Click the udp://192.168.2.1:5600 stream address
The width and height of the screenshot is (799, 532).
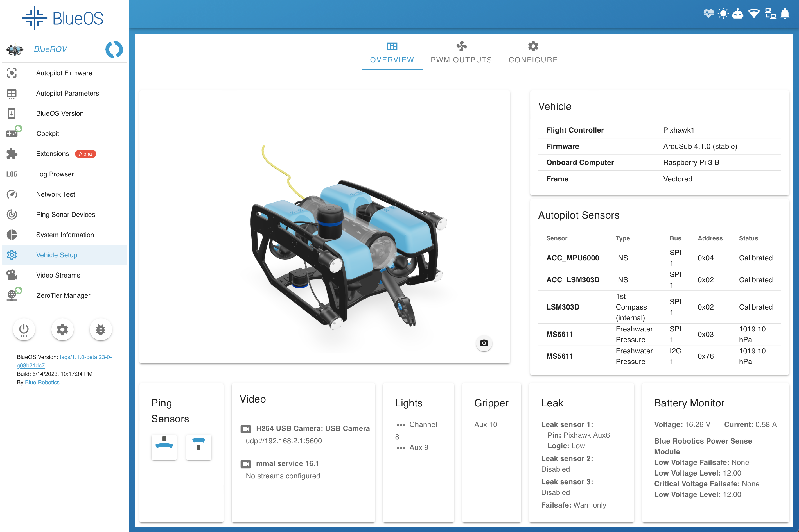284,441
